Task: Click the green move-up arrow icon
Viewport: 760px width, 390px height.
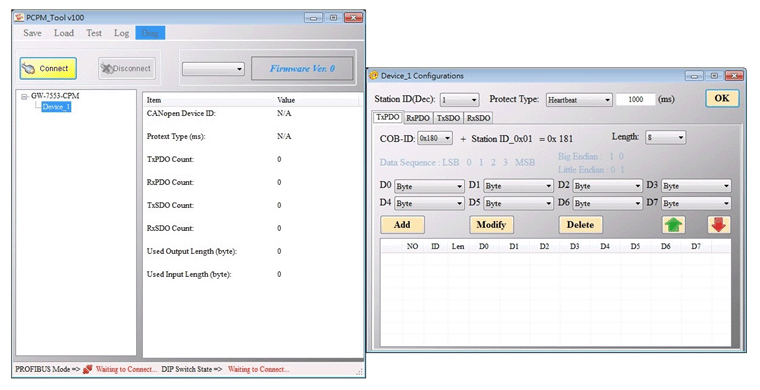Action: [x=673, y=225]
